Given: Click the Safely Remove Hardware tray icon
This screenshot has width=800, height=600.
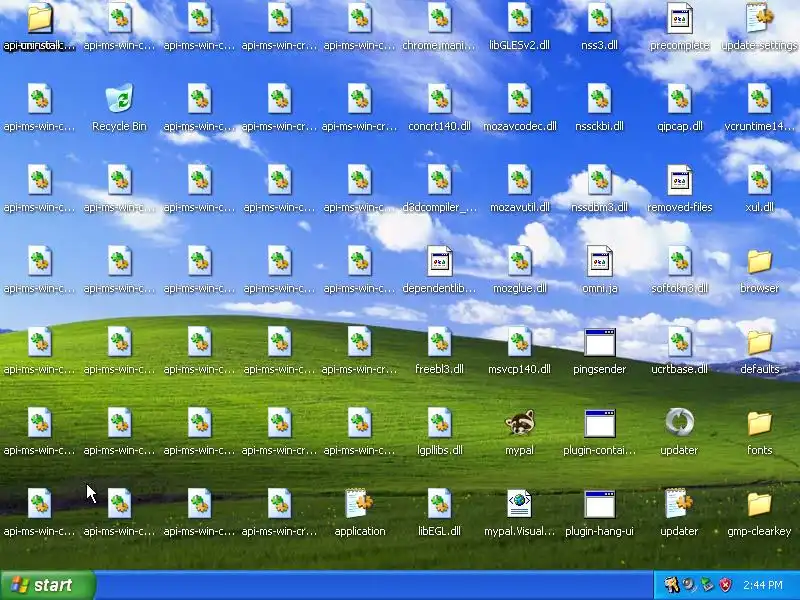Looking at the screenshot, I should [707, 585].
